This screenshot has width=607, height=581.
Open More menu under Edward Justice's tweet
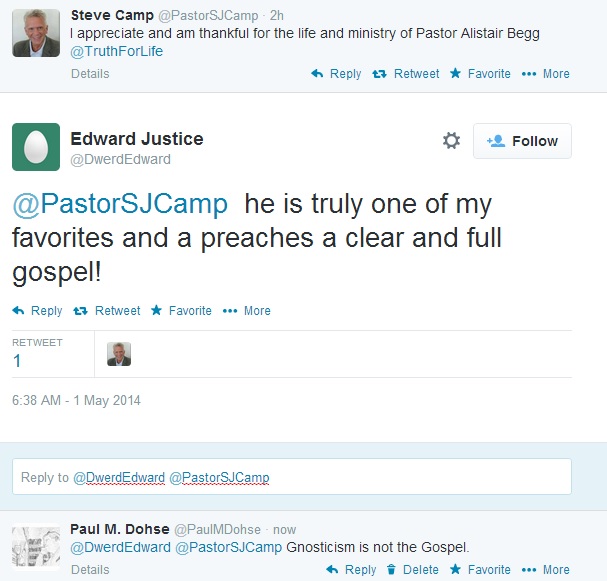pyautogui.click(x=247, y=311)
